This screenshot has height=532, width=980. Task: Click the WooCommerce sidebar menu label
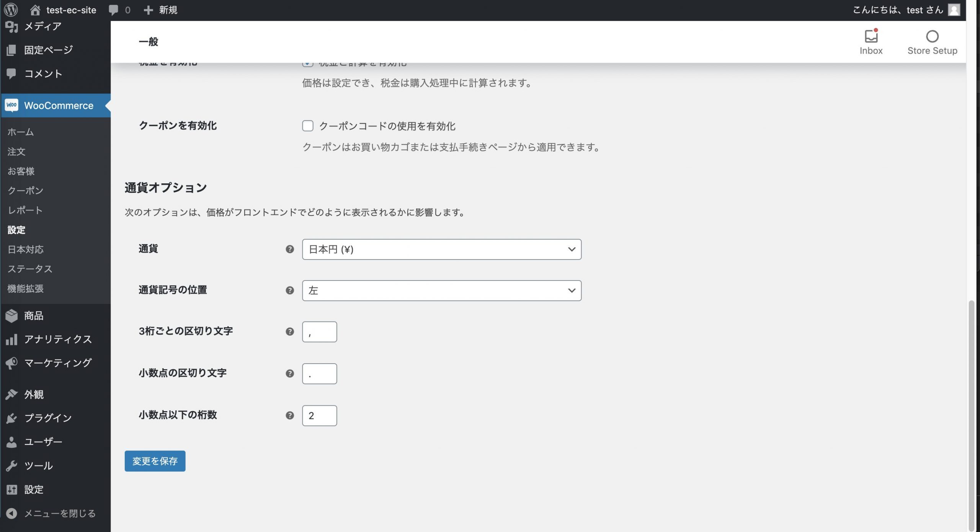pyautogui.click(x=59, y=106)
